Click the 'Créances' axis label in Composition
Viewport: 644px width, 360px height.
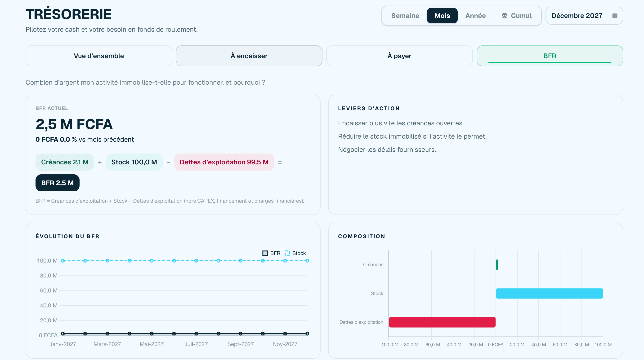[x=373, y=265]
